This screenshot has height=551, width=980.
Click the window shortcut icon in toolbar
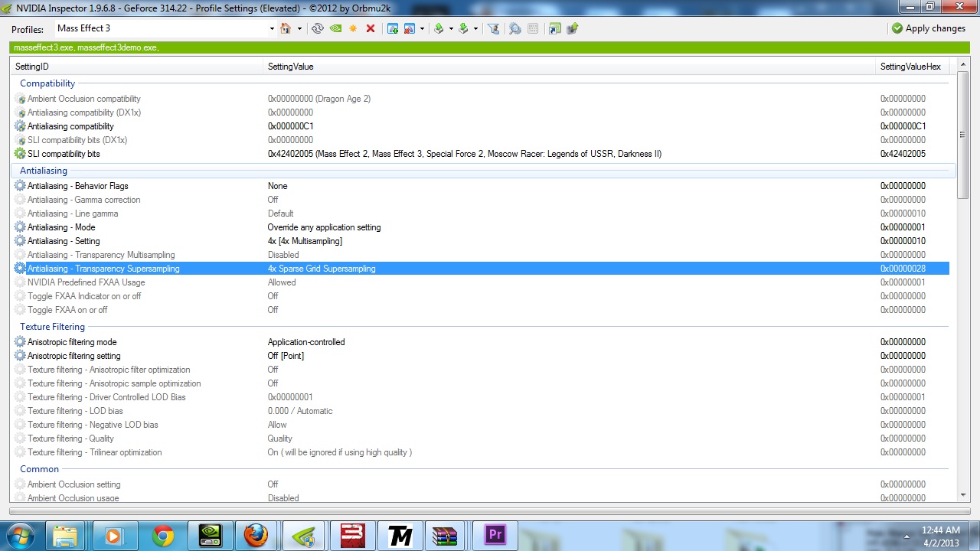(554, 28)
